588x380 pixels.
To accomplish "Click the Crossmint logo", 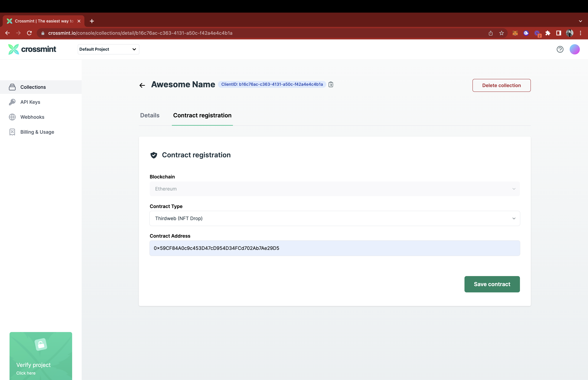I will (x=32, y=49).
